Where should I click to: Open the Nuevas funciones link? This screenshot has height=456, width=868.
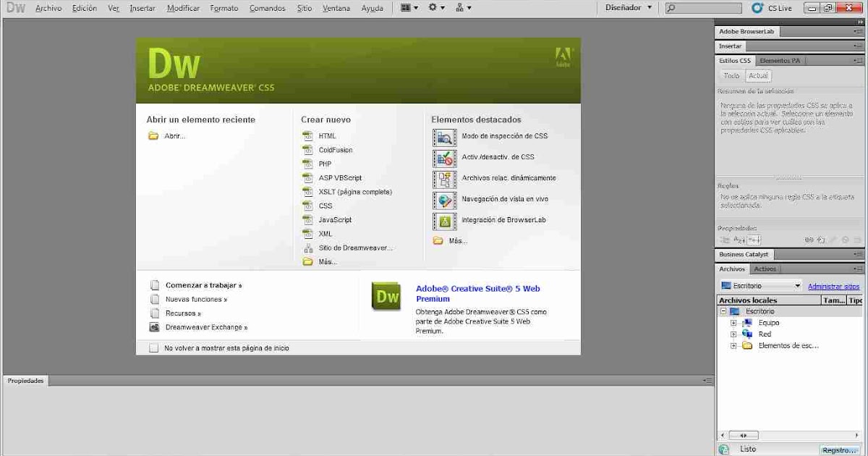(197, 299)
